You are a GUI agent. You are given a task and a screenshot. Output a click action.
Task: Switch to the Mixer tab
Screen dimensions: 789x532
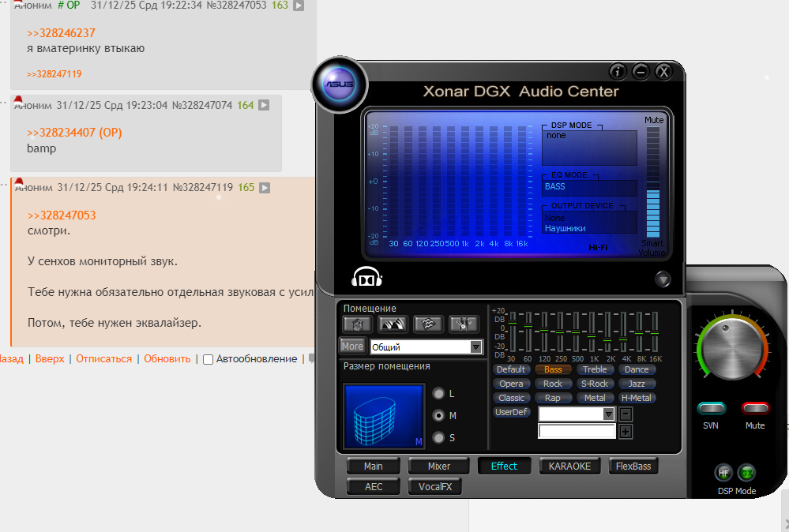pyautogui.click(x=439, y=466)
